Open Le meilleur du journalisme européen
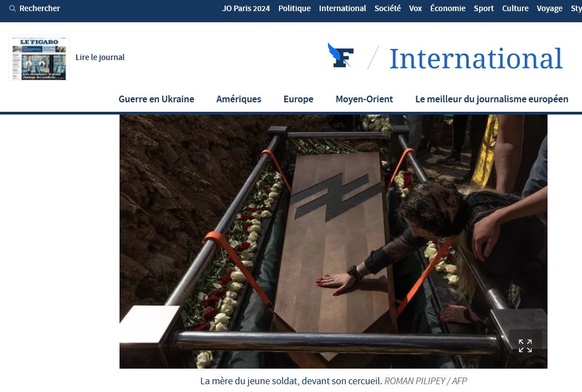This screenshot has width=582, height=392. 492,99
